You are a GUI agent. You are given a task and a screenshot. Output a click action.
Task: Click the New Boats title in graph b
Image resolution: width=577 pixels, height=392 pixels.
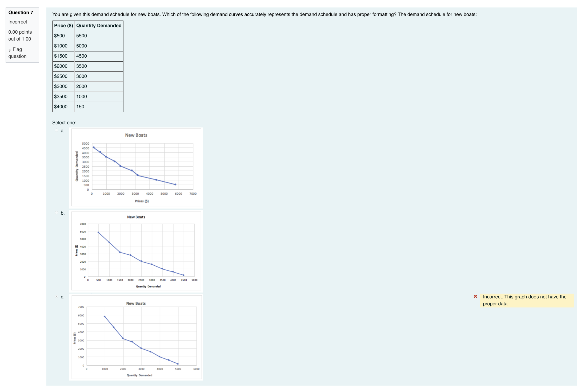coord(136,217)
